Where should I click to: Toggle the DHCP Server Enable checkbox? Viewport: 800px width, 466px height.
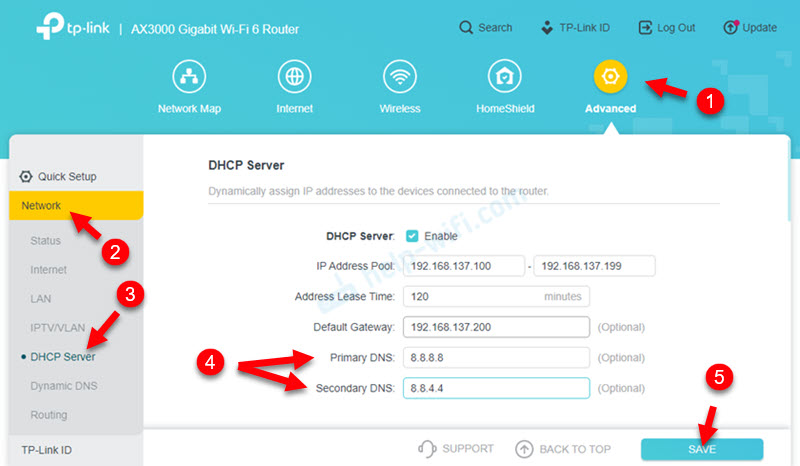pos(412,236)
